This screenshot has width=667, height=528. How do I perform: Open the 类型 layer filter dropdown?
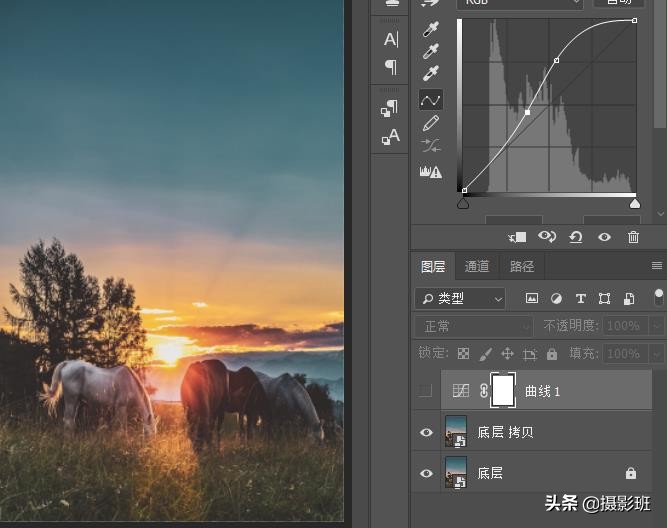460,298
